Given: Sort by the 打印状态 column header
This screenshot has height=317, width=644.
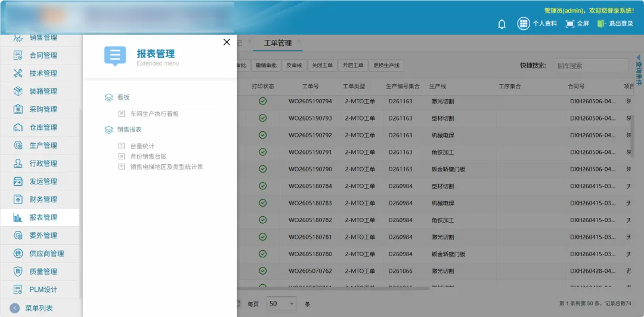Looking at the screenshot, I should pos(263,87).
